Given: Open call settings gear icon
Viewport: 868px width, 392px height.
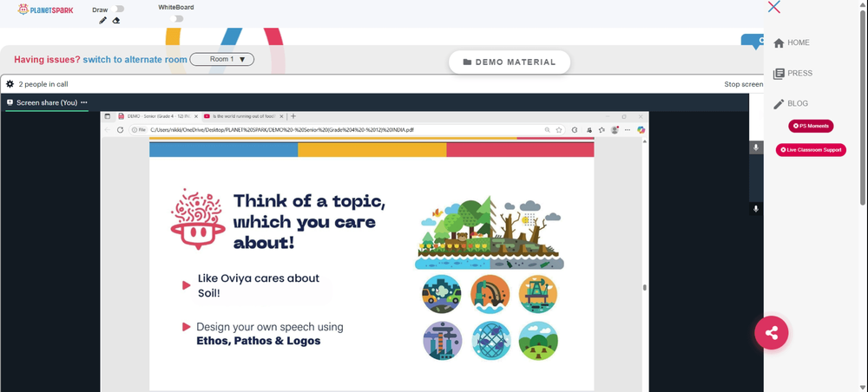Looking at the screenshot, I should coord(10,84).
